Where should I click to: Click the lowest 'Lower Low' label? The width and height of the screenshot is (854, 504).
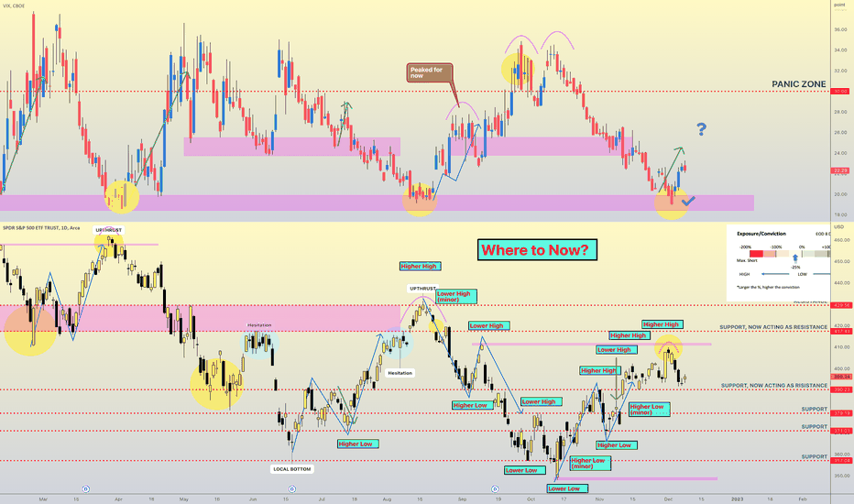pyautogui.click(x=567, y=488)
